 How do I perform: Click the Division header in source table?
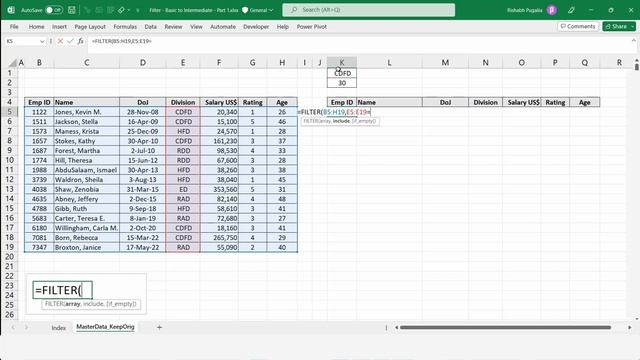pyautogui.click(x=183, y=102)
